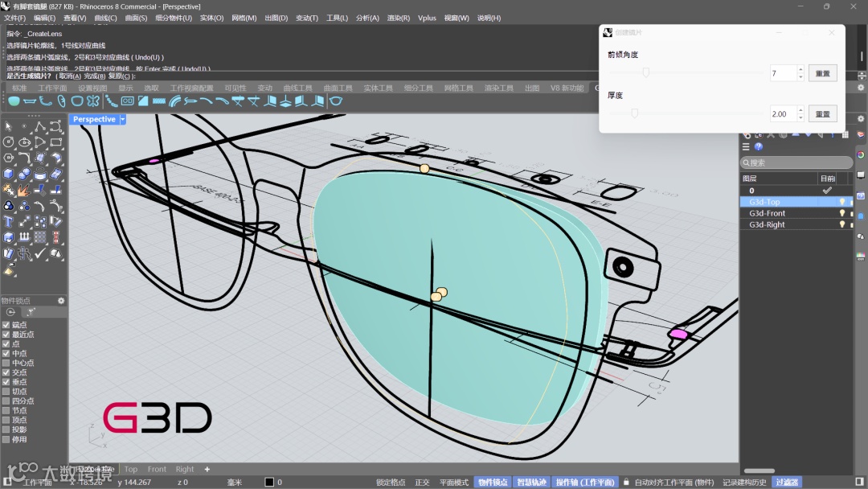Select the butterfly-shaped icon in the eyewear toolbar
This screenshot has height=489, width=868.
[93, 101]
